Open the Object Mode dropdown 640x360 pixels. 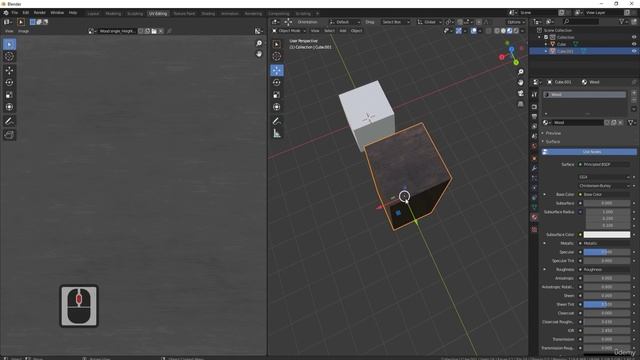[289, 31]
